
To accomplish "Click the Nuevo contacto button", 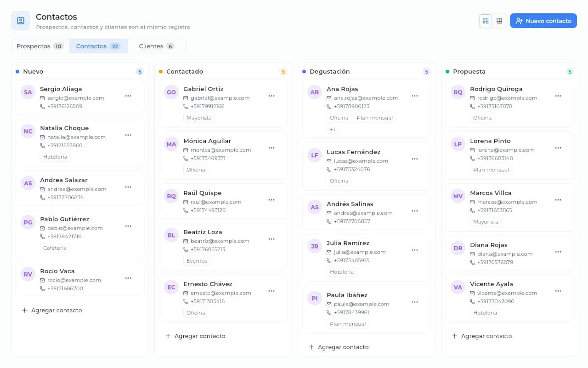I will (543, 21).
